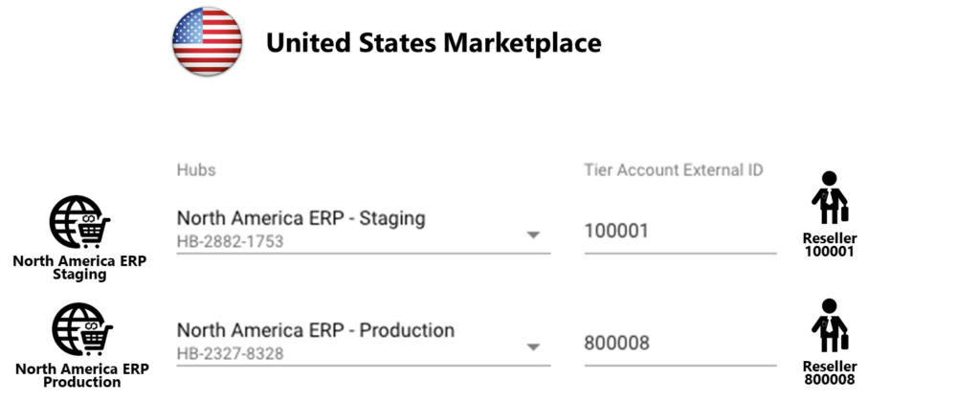
Task: Open the North America ERP - Production selector
Action: 363,342
